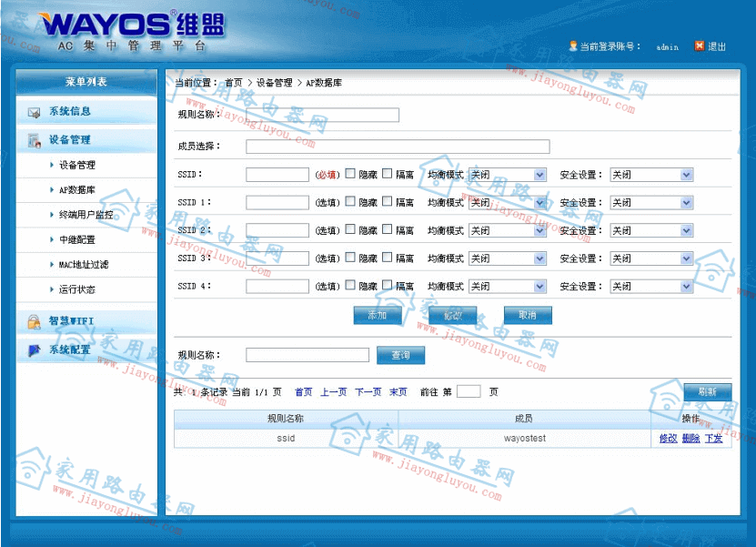
Task: Click the 系统信息 icon in sidebar
Action: [35, 112]
